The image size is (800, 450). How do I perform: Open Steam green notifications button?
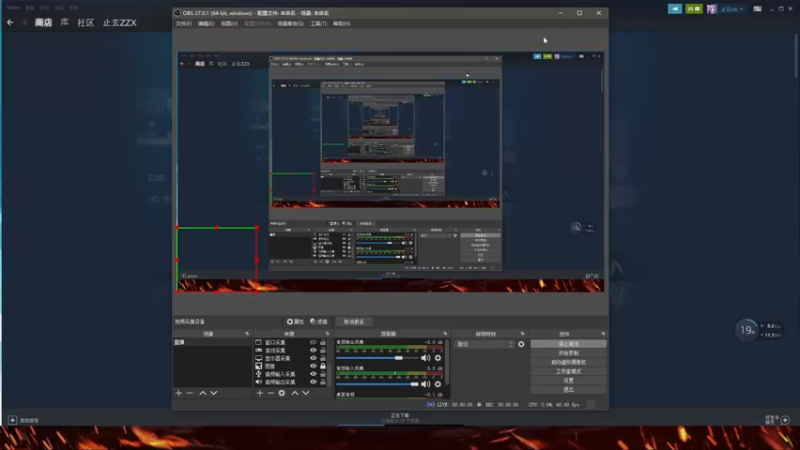694,9
